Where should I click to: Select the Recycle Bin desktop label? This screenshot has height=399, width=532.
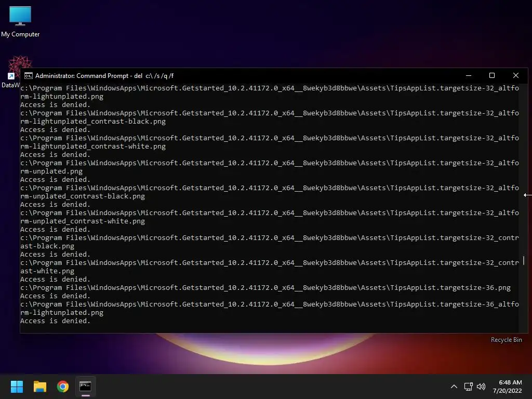pyautogui.click(x=506, y=340)
